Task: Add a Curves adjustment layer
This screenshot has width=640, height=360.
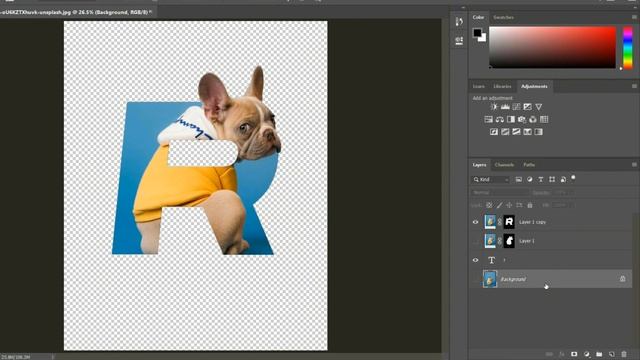Action: (x=516, y=107)
